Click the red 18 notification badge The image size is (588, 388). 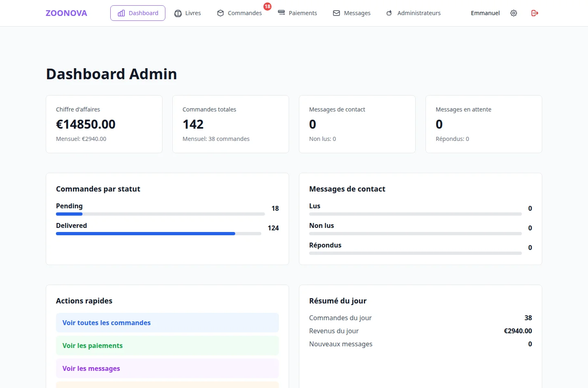tap(267, 7)
